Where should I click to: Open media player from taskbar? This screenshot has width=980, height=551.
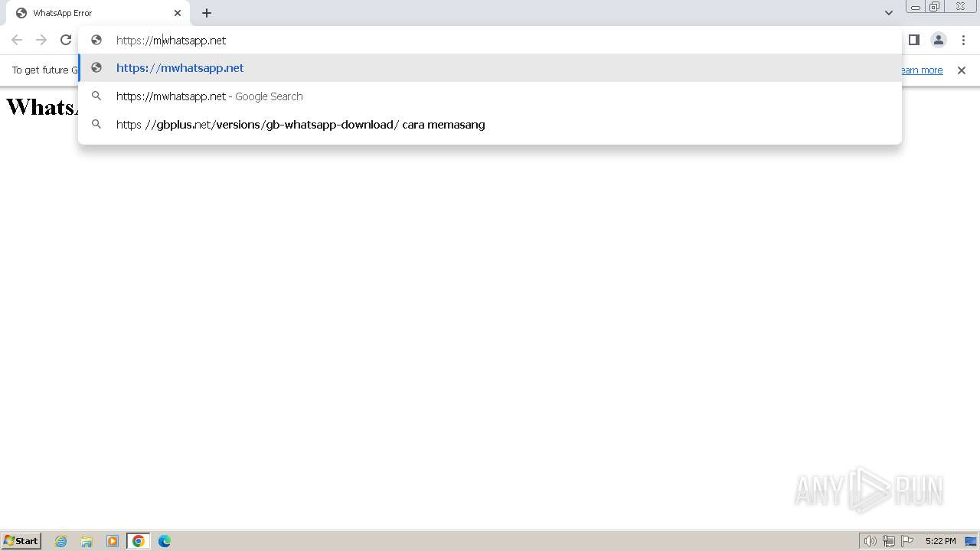[113, 541]
